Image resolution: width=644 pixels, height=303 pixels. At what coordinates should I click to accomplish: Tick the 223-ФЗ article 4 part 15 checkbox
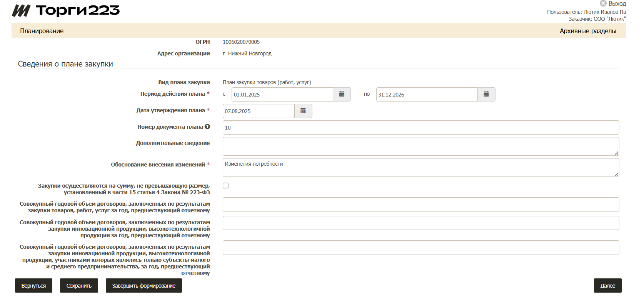click(225, 185)
